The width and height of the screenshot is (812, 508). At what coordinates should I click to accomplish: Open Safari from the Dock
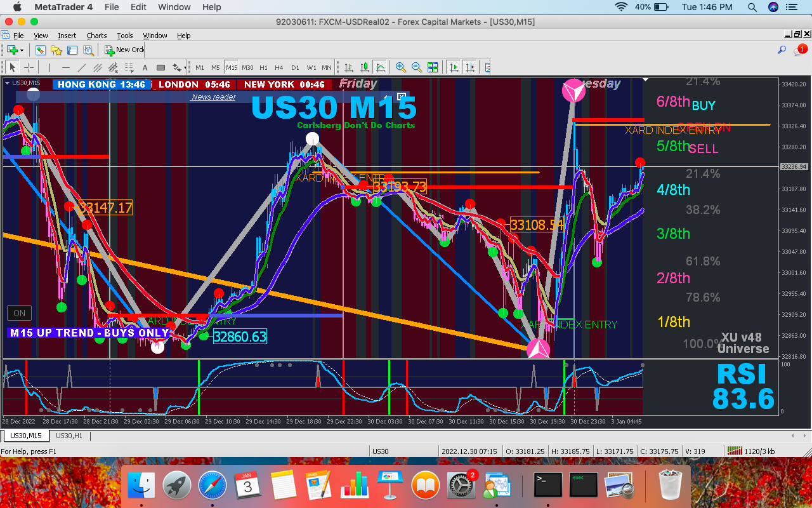[x=213, y=486]
